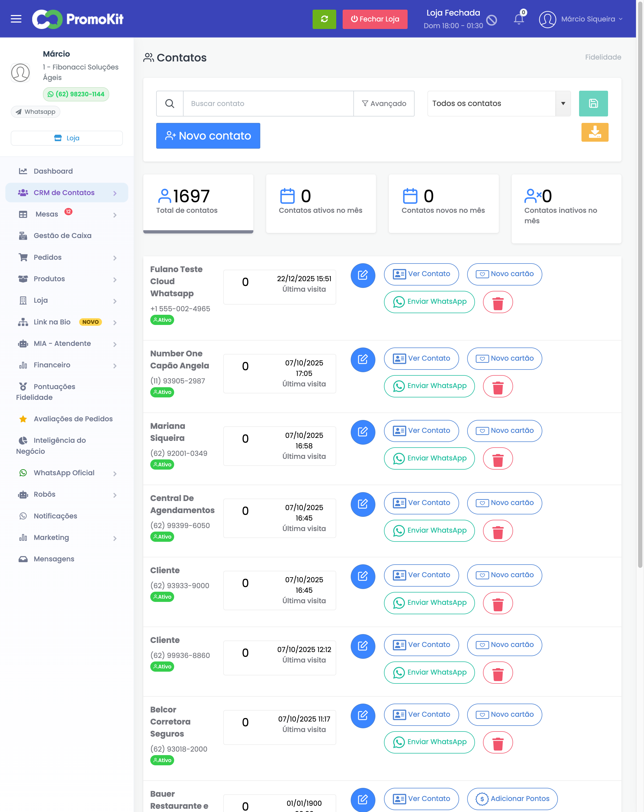Click Ver Contato for Fulano Teste Cloud
This screenshot has width=644, height=812.
point(421,274)
